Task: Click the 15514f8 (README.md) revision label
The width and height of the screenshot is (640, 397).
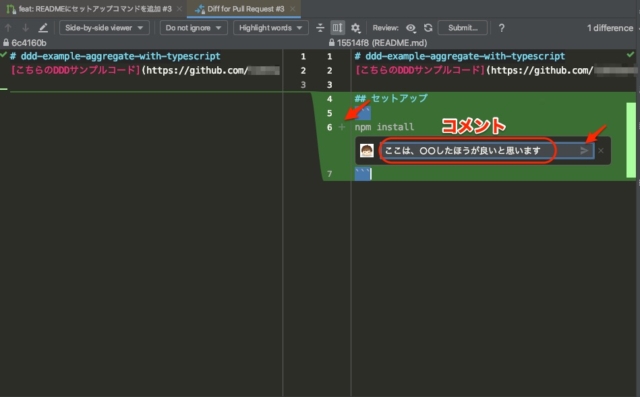Action: click(382, 42)
